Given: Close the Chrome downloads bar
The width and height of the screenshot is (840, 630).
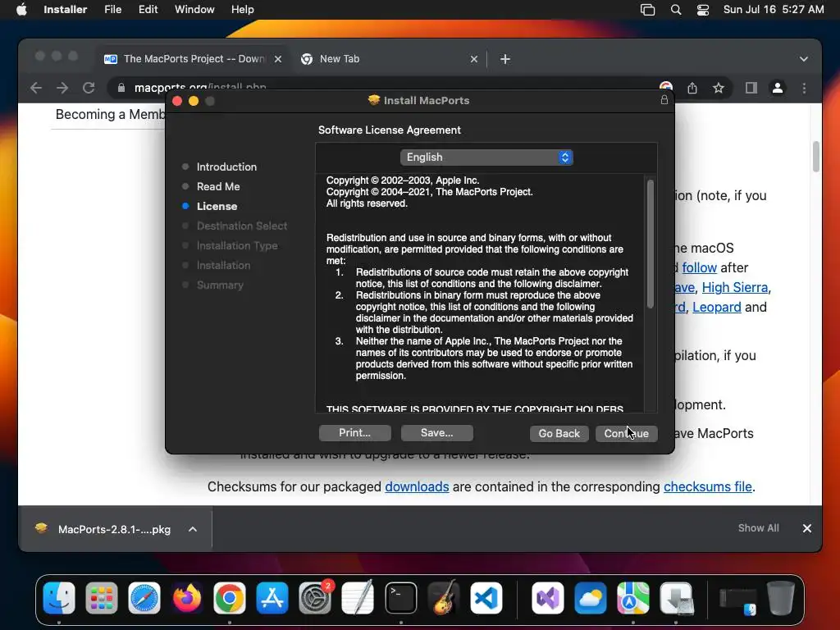Looking at the screenshot, I should pos(807,529).
